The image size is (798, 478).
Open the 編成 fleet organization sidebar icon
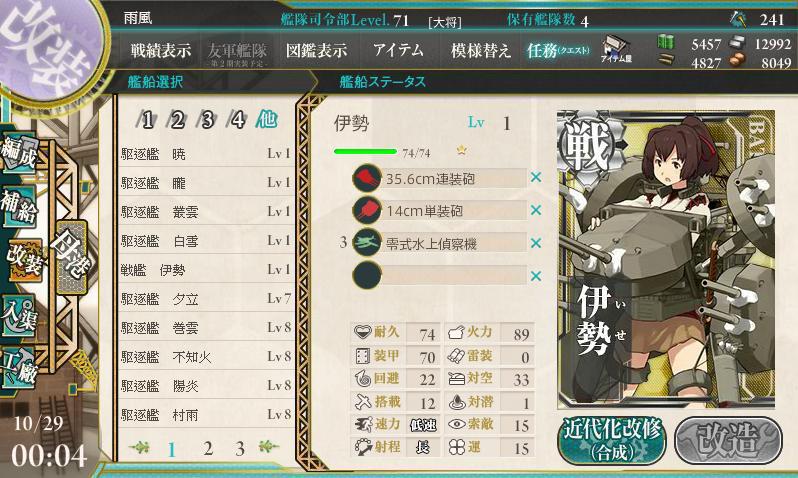[19, 153]
